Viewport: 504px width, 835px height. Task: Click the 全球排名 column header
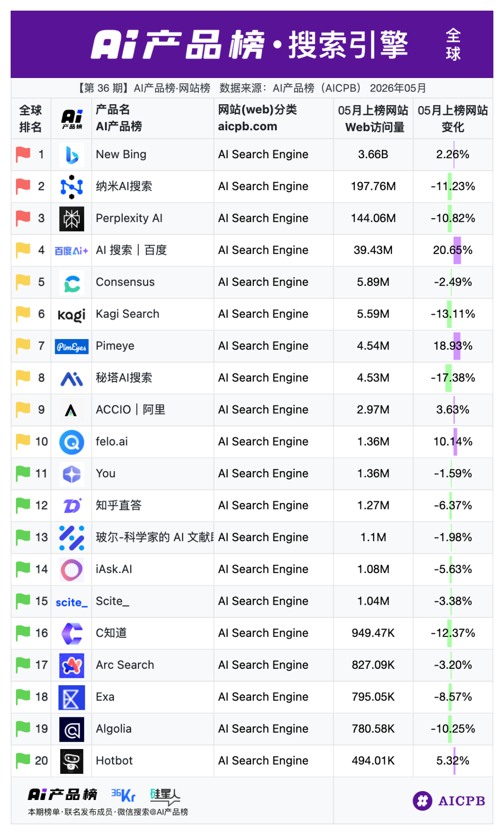[x=30, y=119]
